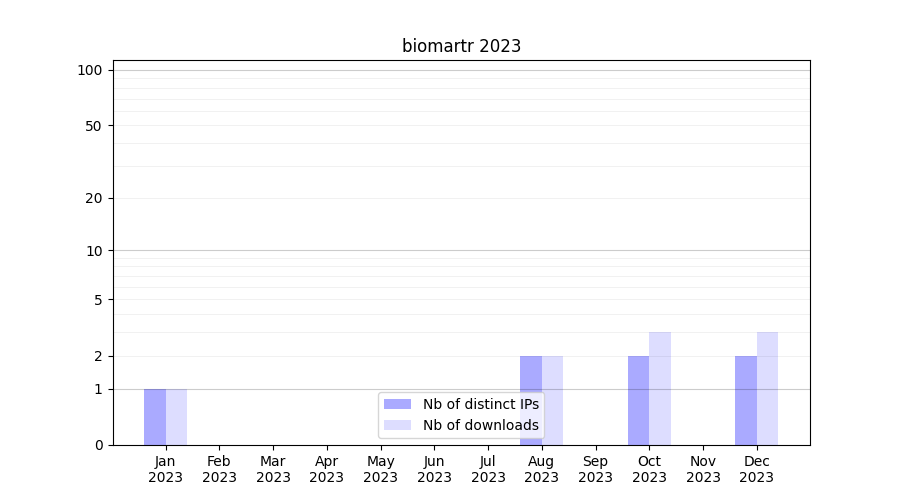Viewport: 900px width, 500px height.
Task: Click the Jan 2023 distinct IPs bar
Action: pyautogui.click(x=155, y=417)
